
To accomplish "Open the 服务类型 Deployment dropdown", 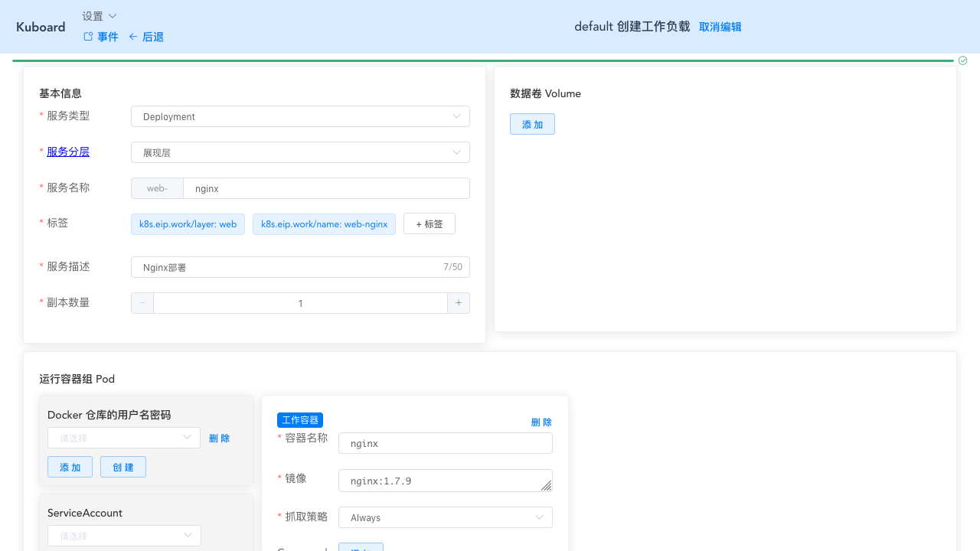I will 300,116.
